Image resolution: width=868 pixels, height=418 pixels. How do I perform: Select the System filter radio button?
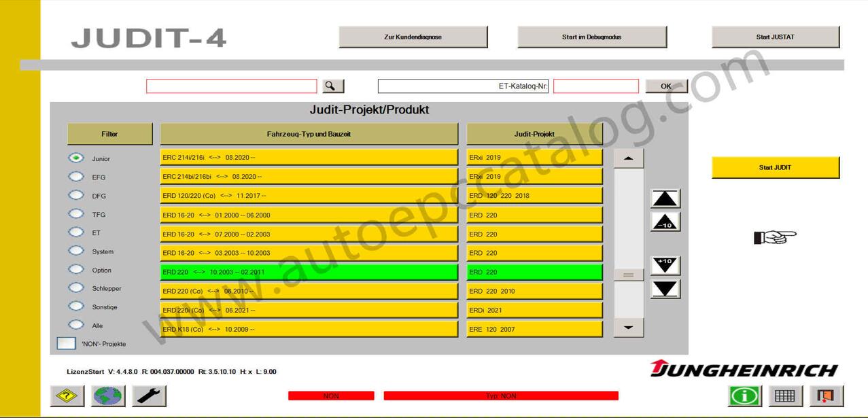[x=76, y=251]
